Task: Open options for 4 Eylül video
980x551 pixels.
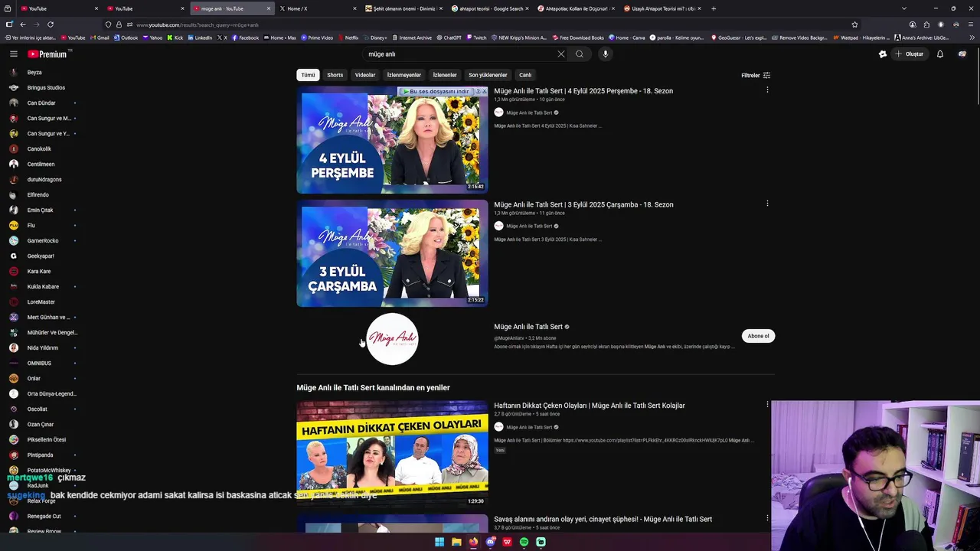Action: pos(767,90)
